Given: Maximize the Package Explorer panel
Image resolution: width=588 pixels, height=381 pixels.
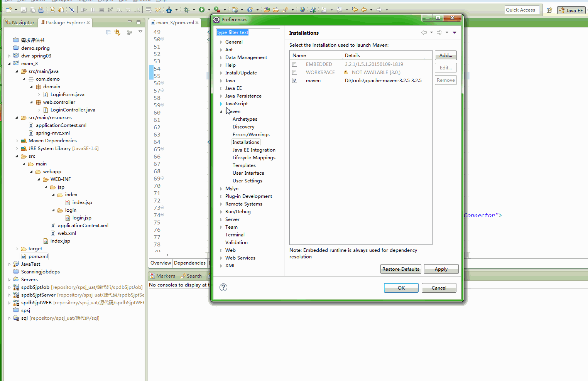Looking at the screenshot, I should (139, 22).
